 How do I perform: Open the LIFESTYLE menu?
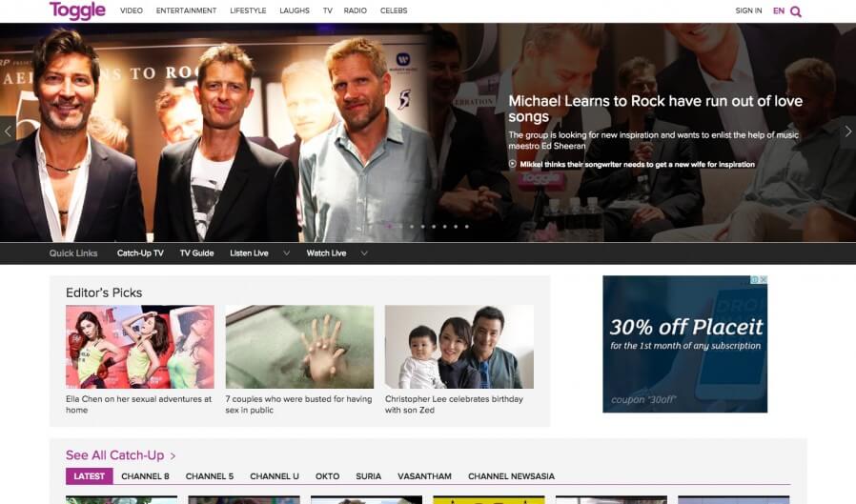click(x=248, y=10)
